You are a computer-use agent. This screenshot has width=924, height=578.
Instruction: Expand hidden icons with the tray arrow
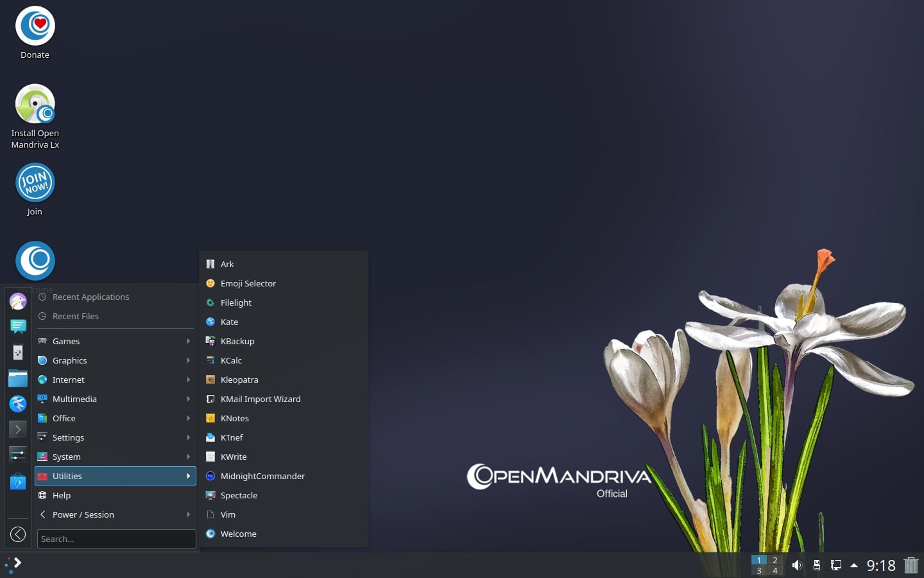tap(854, 566)
